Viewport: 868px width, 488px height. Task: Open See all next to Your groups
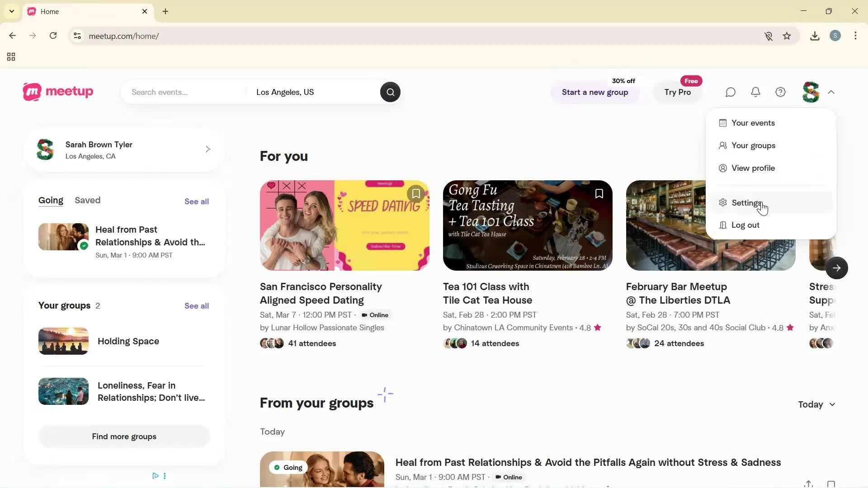point(196,305)
